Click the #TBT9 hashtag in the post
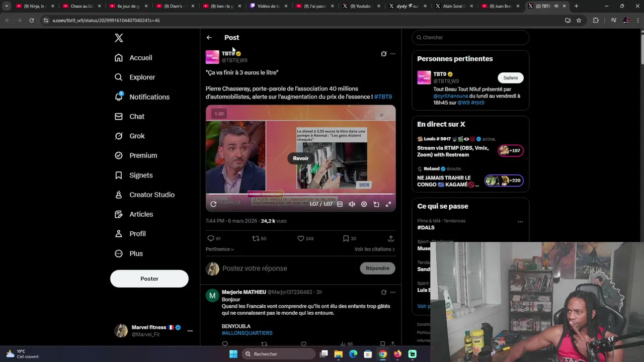The width and height of the screenshot is (644, 362). [383, 97]
